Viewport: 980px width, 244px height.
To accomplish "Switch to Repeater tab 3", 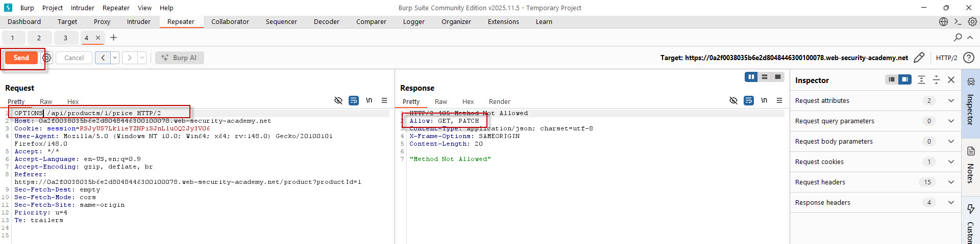I will point(65,38).
